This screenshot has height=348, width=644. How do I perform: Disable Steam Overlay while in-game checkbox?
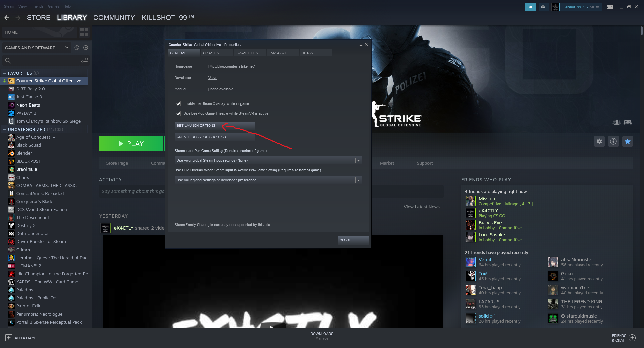point(178,104)
